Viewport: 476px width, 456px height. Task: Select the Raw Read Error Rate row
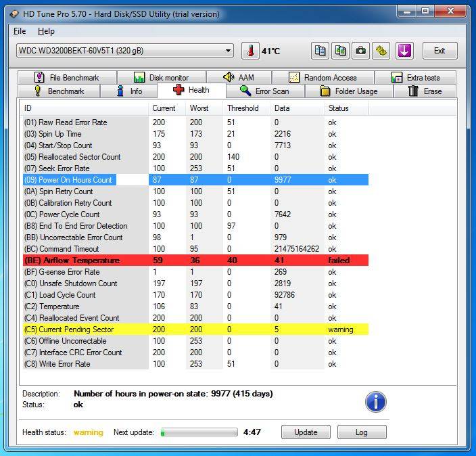pos(196,122)
